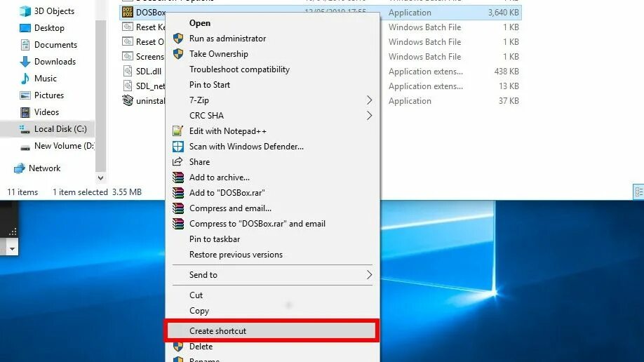644x362 pixels.
Task: Click the navigation pane scroll down arrow
Action: coord(100,178)
